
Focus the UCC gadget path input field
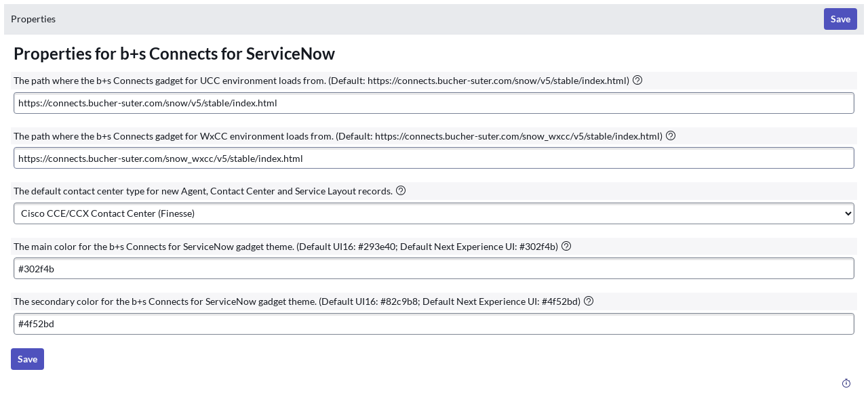434,103
